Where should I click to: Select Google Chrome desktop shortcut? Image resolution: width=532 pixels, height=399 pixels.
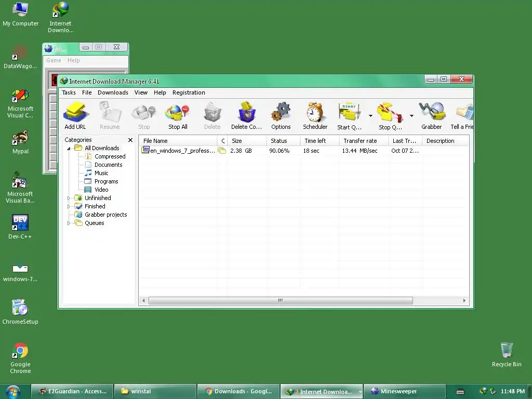coord(20,357)
